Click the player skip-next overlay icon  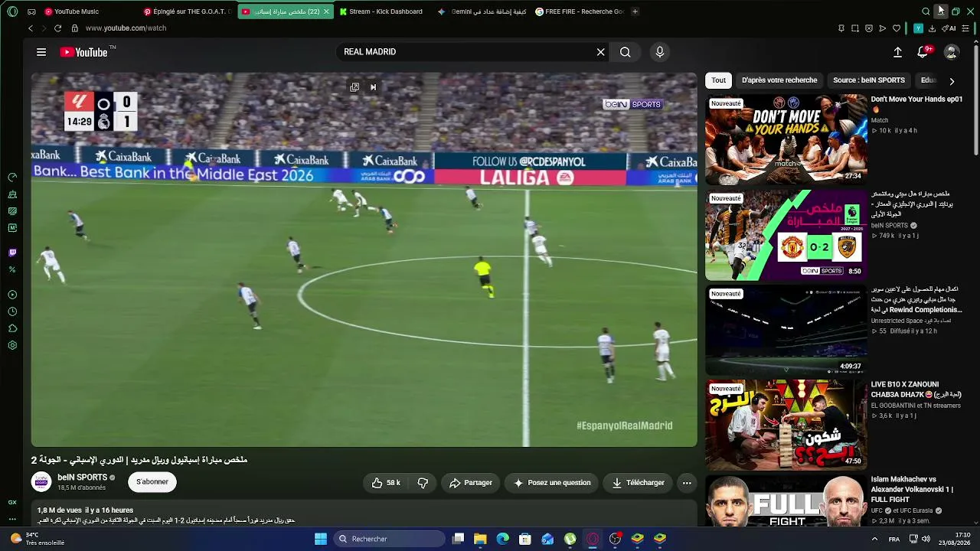[x=373, y=87]
